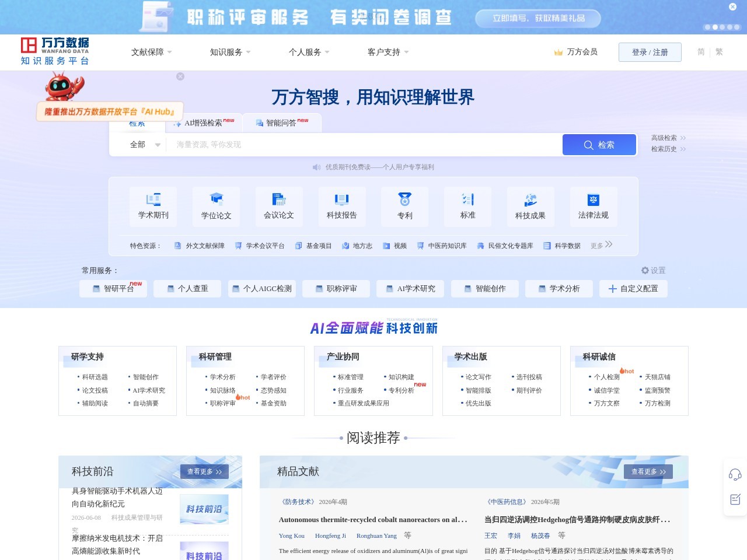Click the search input field
Viewport: 747px width, 560px height.
365,145
